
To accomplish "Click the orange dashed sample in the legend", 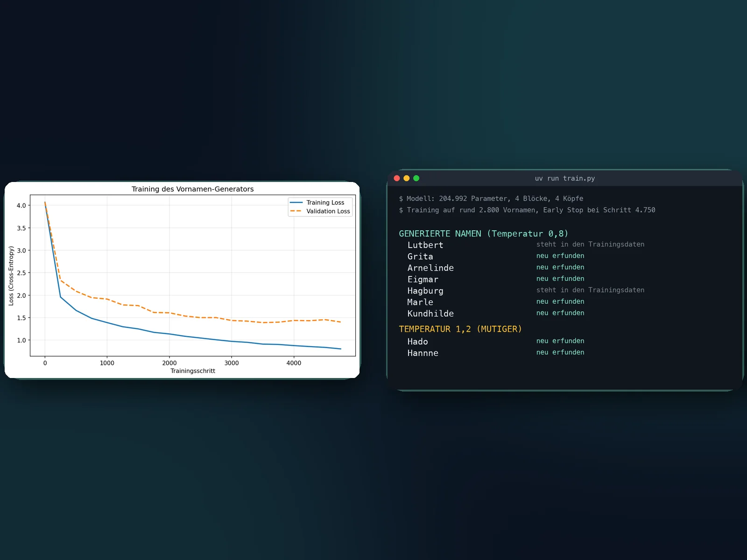I will click(x=296, y=211).
